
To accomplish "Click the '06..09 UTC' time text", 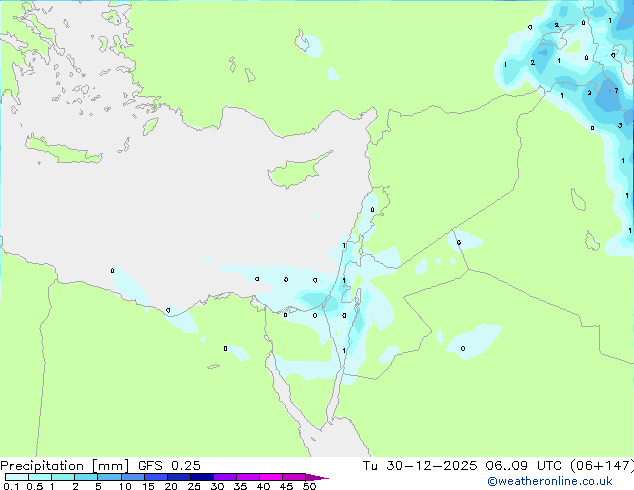I will point(524,466).
